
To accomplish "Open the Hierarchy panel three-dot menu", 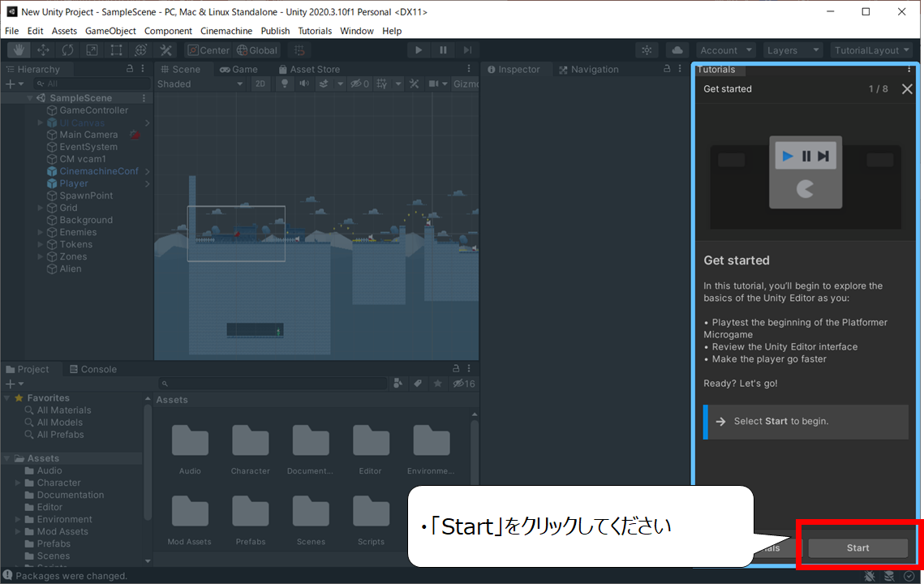I will coord(143,69).
